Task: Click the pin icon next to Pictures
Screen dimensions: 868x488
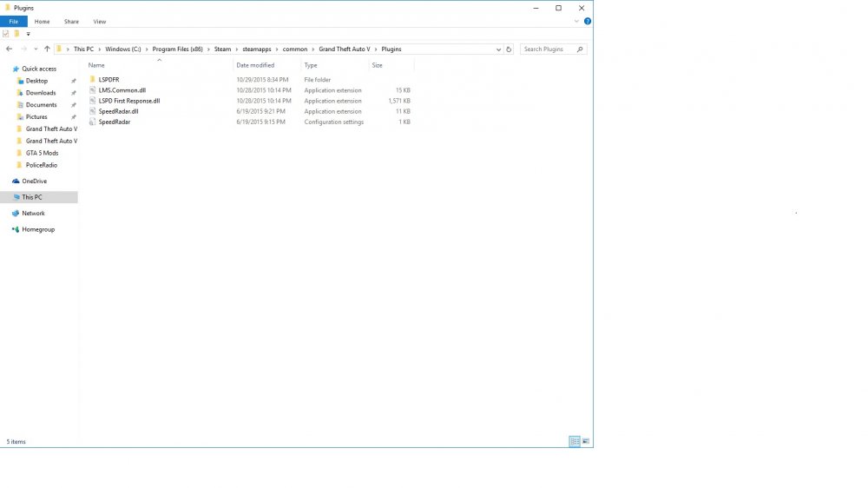Action: [74, 117]
